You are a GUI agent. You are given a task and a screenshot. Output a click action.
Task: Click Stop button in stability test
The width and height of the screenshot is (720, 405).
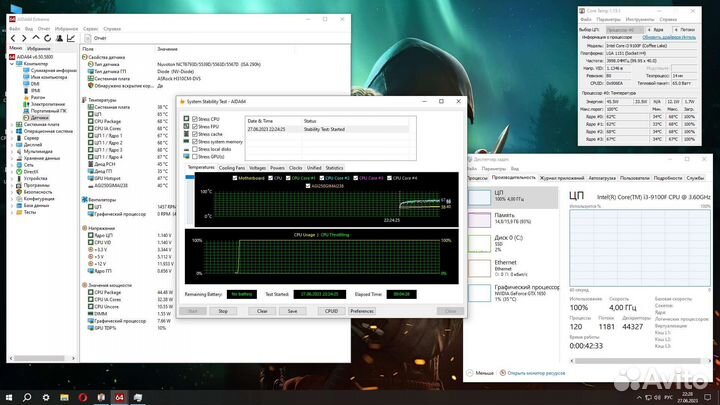coord(223,311)
